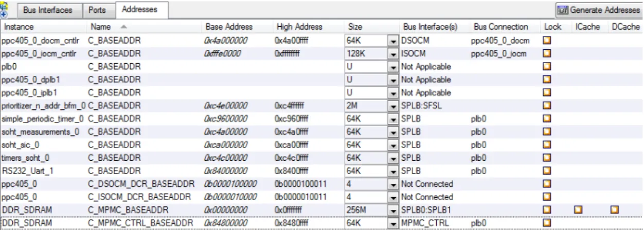Open Size dropdown for C_DSOCM_DCR_BASEADDR

pyautogui.click(x=393, y=184)
